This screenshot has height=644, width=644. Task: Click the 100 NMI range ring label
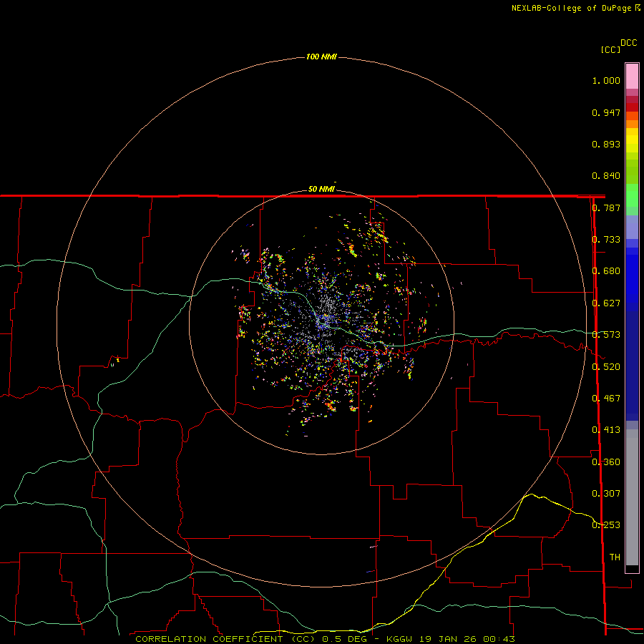[x=321, y=57]
